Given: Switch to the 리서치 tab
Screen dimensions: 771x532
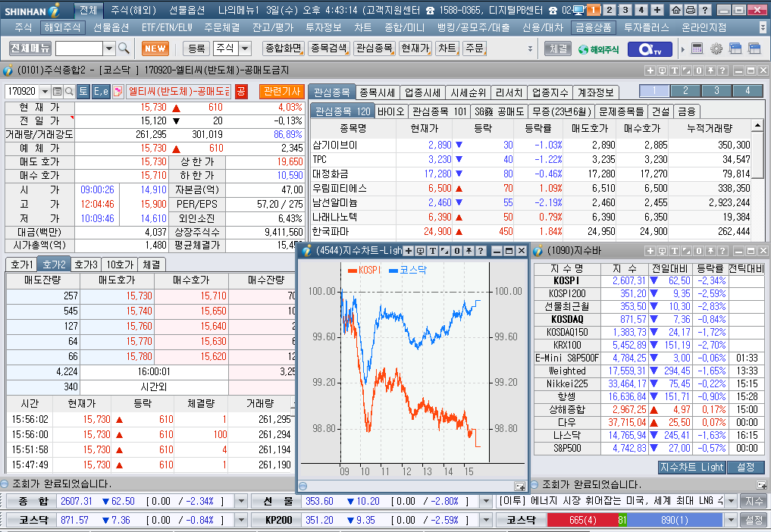Looking at the screenshot, I should pyautogui.click(x=509, y=92).
